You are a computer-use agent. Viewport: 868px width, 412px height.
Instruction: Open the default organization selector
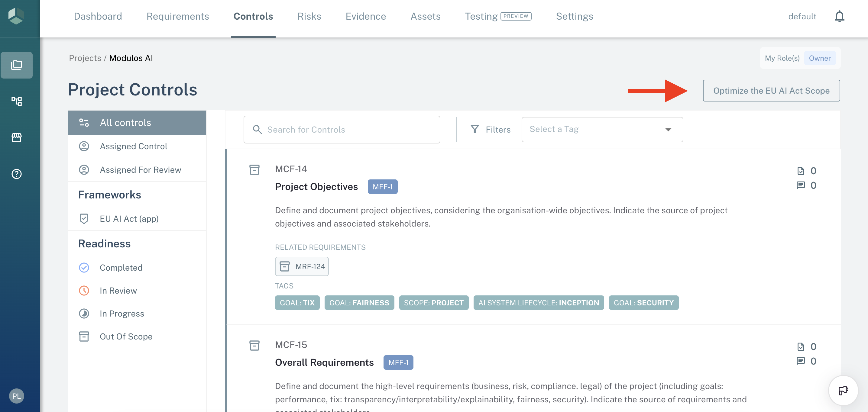click(802, 16)
